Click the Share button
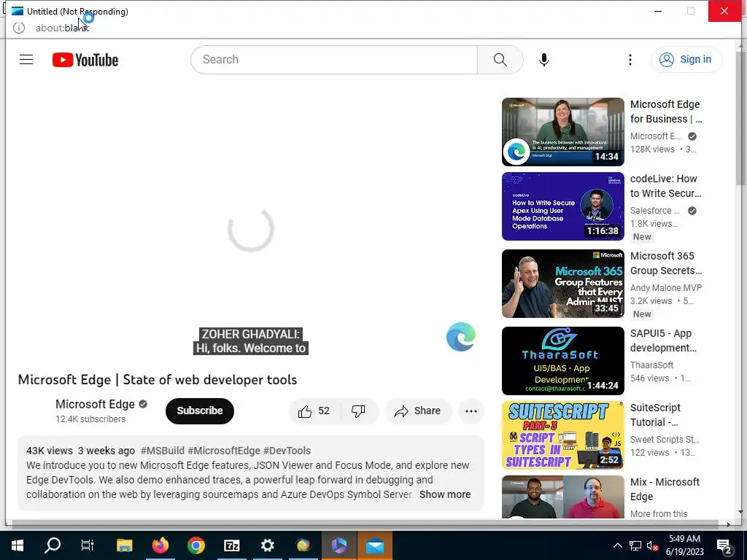The height and width of the screenshot is (560, 747). (x=418, y=411)
